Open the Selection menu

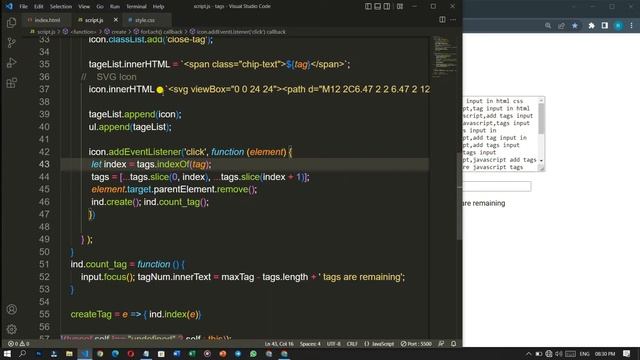click(x=61, y=7)
